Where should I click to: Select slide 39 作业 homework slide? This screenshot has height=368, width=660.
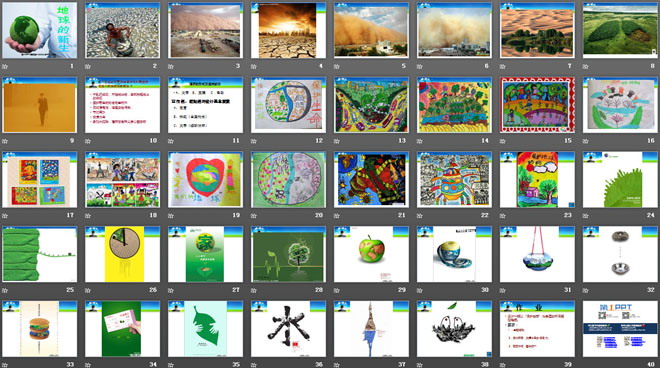pyautogui.click(x=537, y=328)
